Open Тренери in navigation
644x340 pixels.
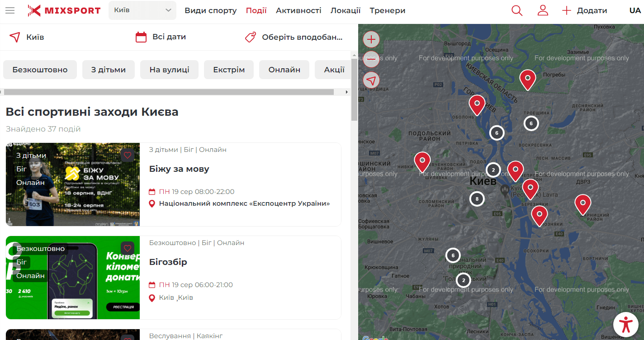pyautogui.click(x=388, y=10)
